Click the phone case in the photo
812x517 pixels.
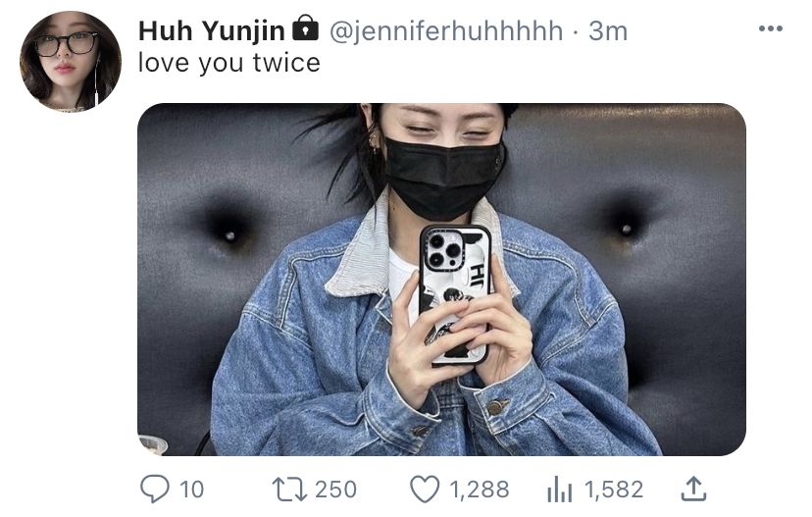[455, 294]
